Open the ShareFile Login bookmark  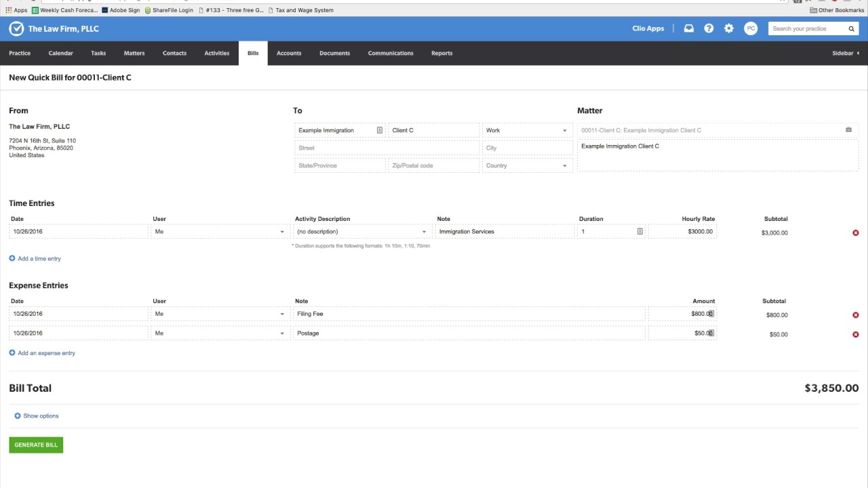169,10
